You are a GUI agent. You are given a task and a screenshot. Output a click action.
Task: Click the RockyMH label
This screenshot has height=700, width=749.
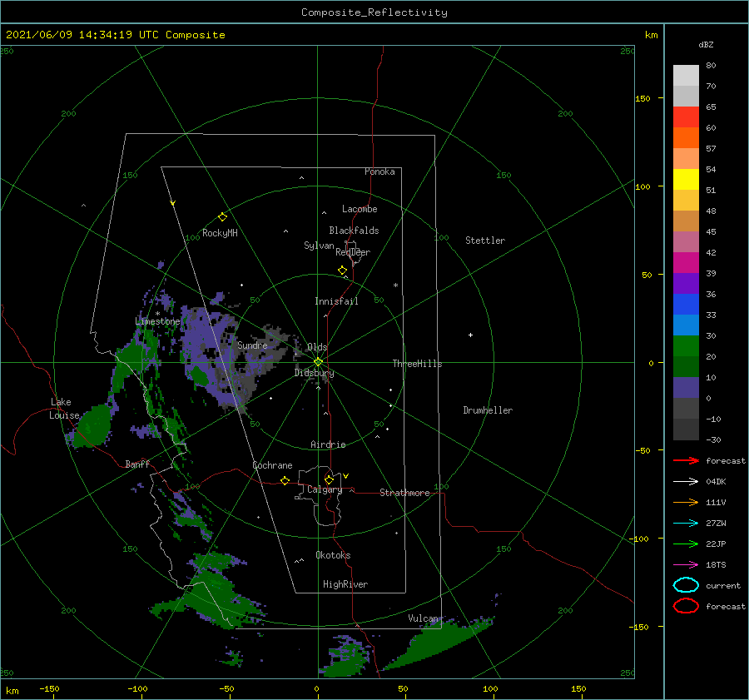coord(220,233)
